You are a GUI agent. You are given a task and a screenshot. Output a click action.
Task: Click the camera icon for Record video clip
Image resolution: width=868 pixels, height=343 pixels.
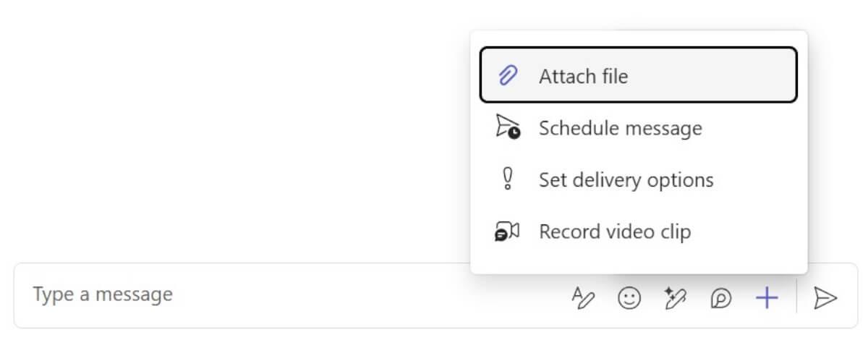click(x=508, y=232)
